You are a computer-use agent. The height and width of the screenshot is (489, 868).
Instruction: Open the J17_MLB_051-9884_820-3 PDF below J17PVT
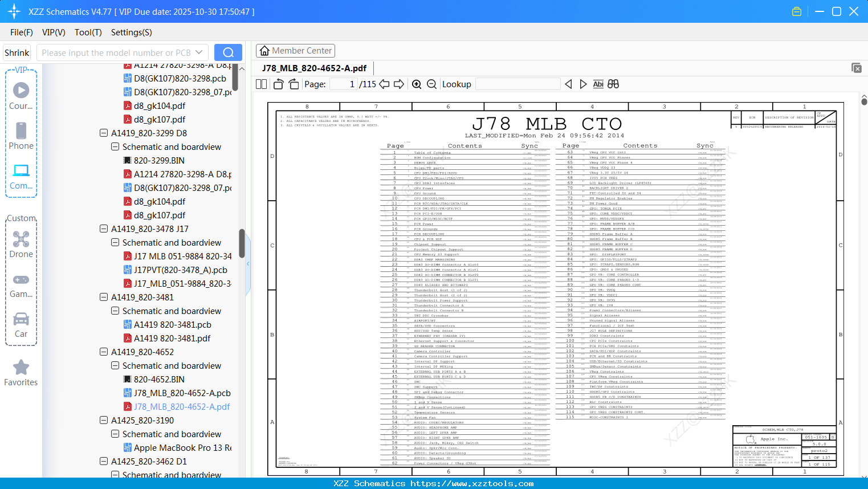(x=182, y=284)
